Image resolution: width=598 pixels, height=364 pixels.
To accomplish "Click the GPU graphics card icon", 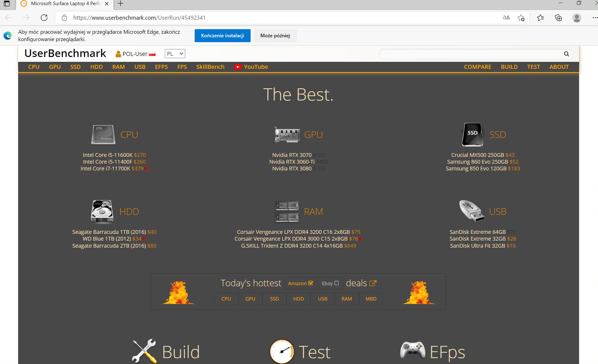I will pos(287,135).
